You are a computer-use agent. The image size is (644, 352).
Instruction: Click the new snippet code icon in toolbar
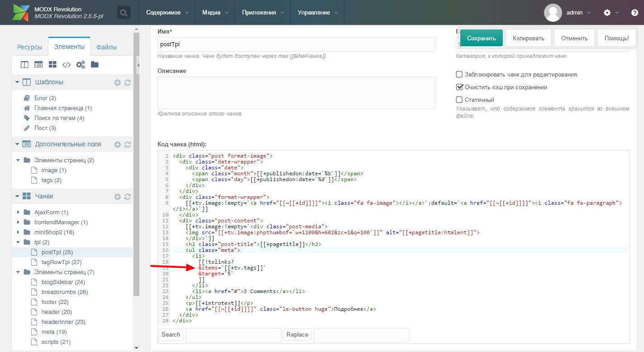tap(67, 65)
